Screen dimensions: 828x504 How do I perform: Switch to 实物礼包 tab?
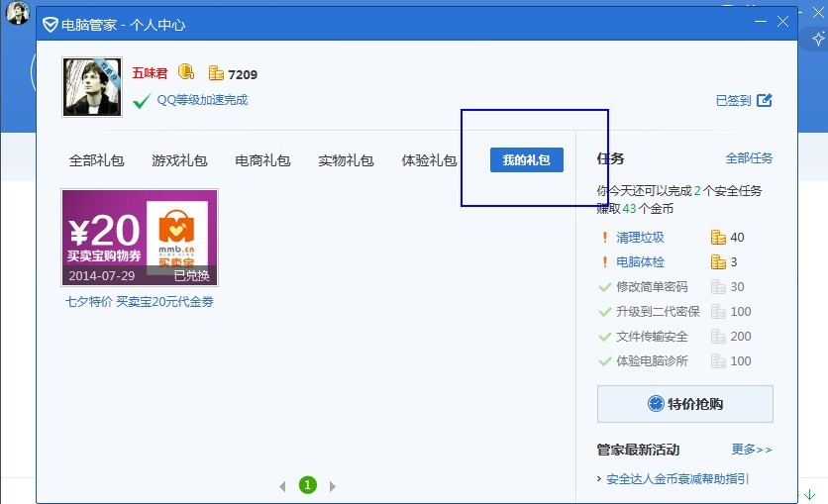(346, 160)
